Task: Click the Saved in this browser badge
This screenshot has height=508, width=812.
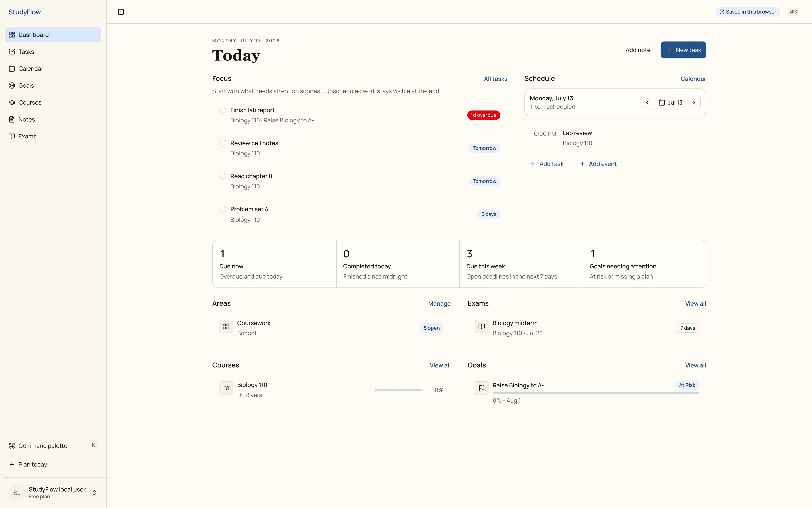Action: coord(748,12)
